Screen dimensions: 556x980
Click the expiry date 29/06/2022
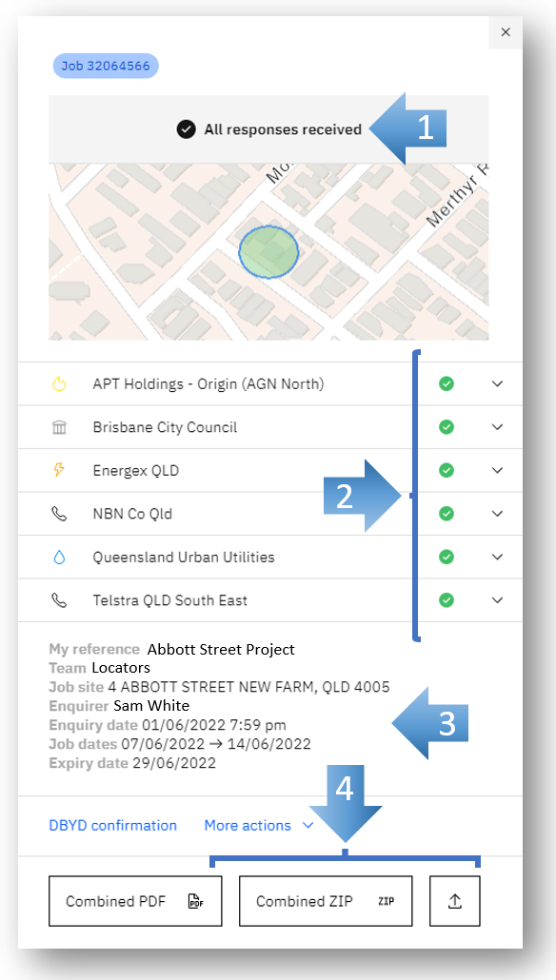tap(174, 762)
